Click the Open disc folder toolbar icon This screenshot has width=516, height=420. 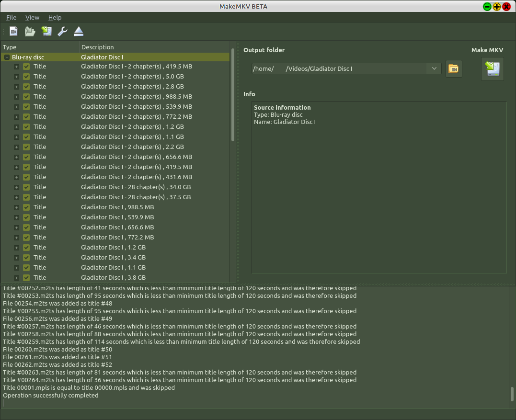(30, 31)
